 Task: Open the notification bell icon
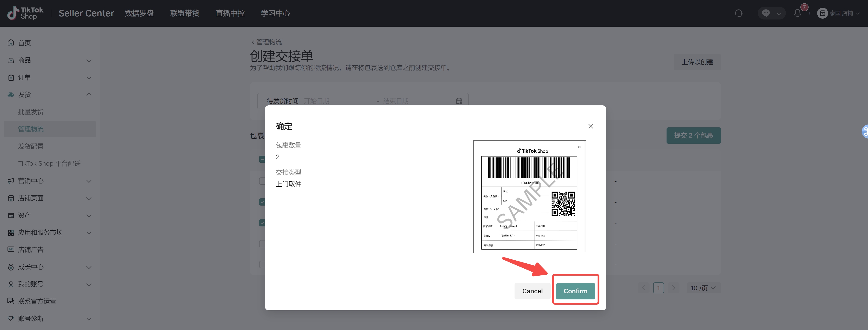click(797, 13)
